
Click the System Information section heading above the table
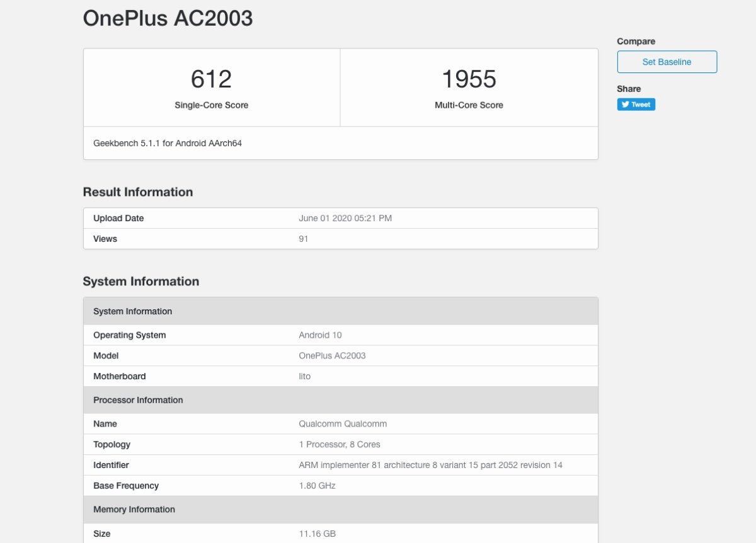click(141, 282)
